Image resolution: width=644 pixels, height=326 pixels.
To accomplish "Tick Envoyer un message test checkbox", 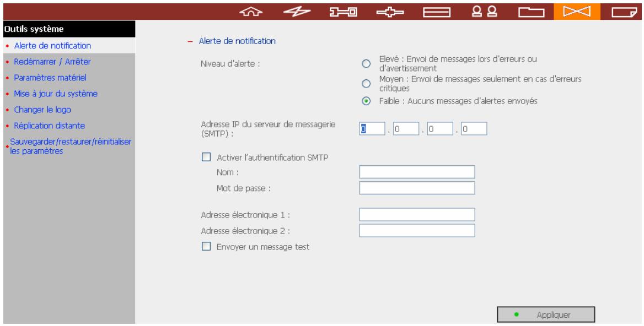I will (206, 247).
